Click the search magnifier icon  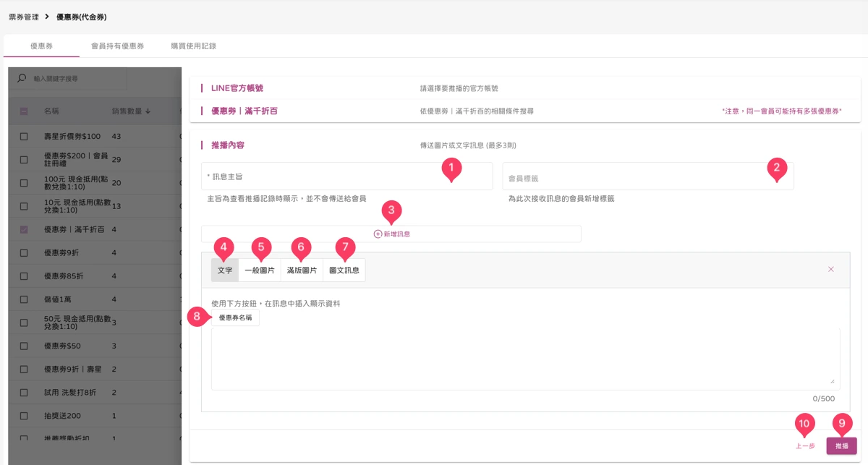click(x=22, y=78)
